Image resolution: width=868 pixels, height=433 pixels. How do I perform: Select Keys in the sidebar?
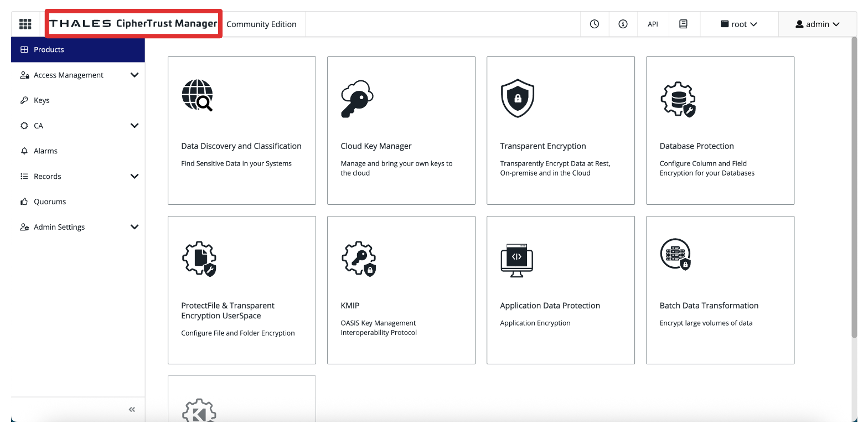click(42, 100)
